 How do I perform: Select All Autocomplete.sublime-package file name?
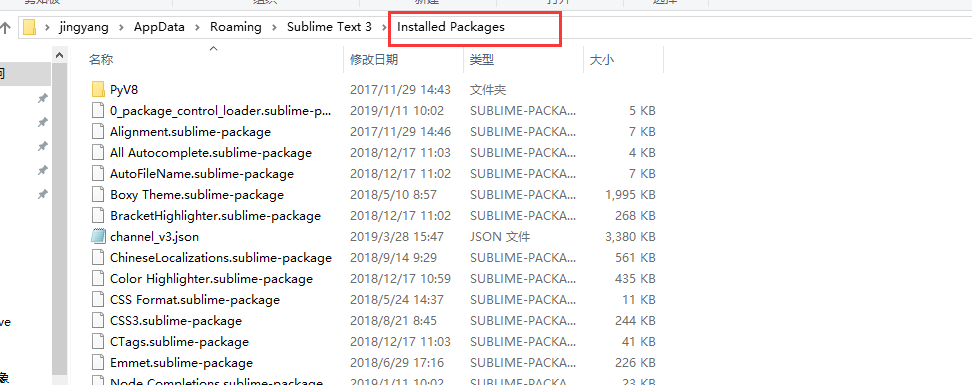pyautogui.click(x=211, y=153)
